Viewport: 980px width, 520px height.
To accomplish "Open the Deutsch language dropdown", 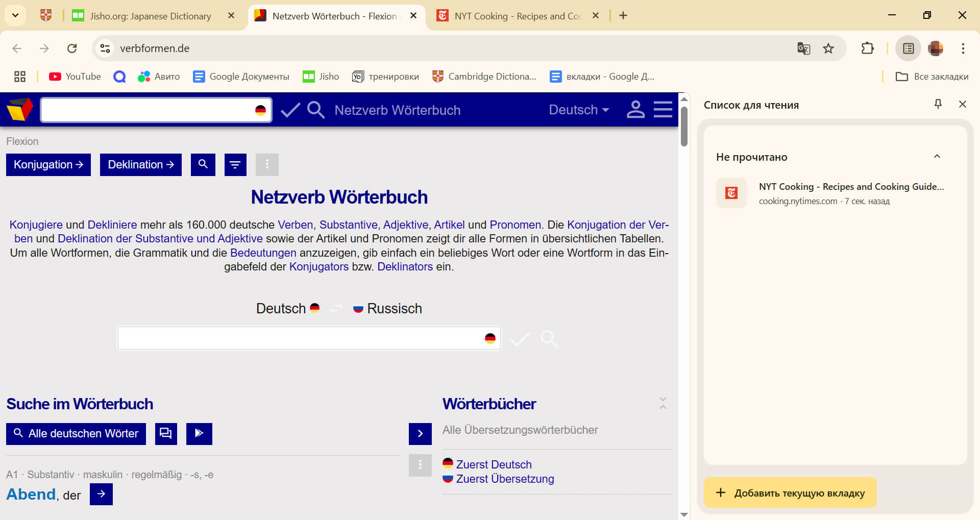I will tap(579, 110).
